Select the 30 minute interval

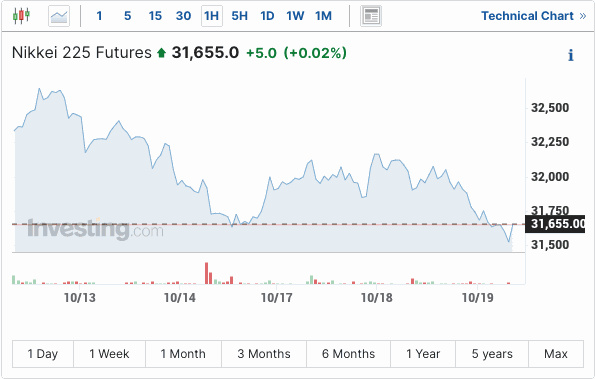[183, 16]
